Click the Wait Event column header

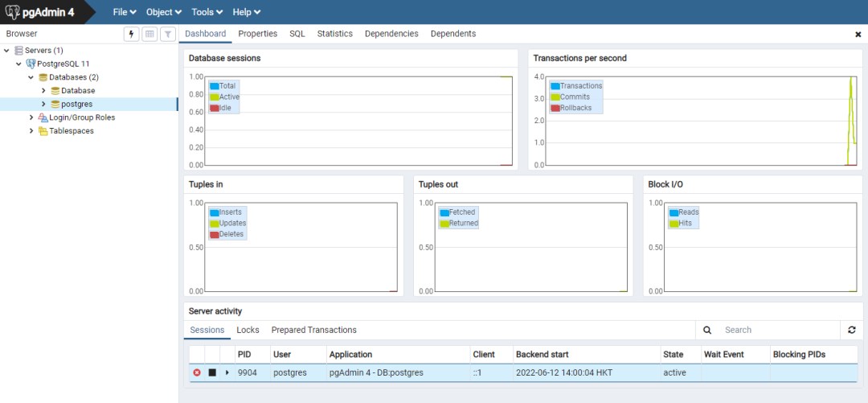735,354
